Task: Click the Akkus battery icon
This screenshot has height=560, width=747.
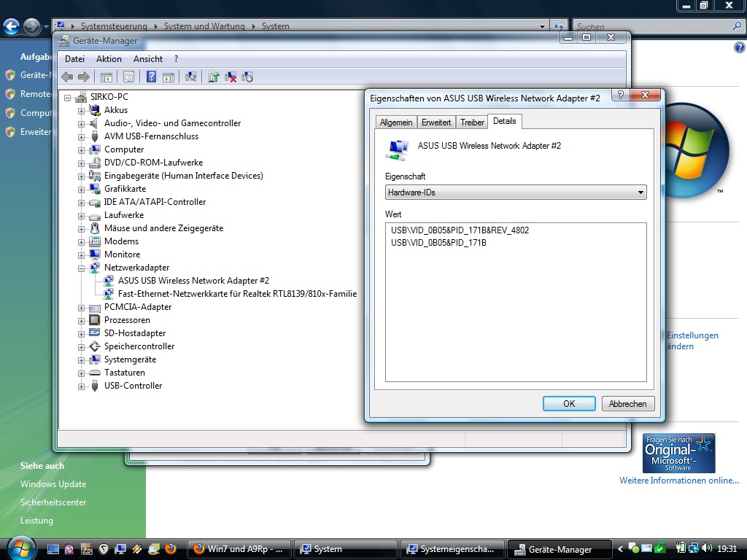Action: 95,110
